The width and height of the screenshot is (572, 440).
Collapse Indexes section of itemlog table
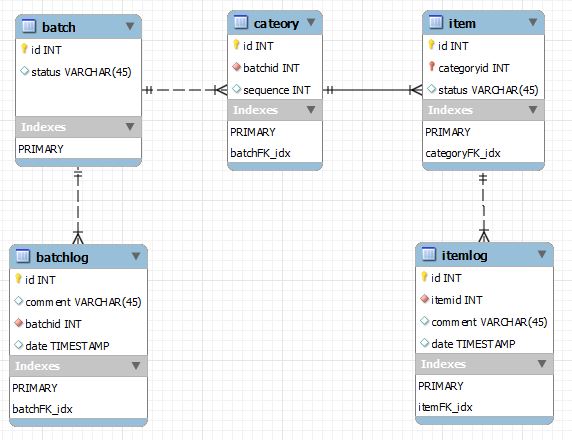coord(542,364)
